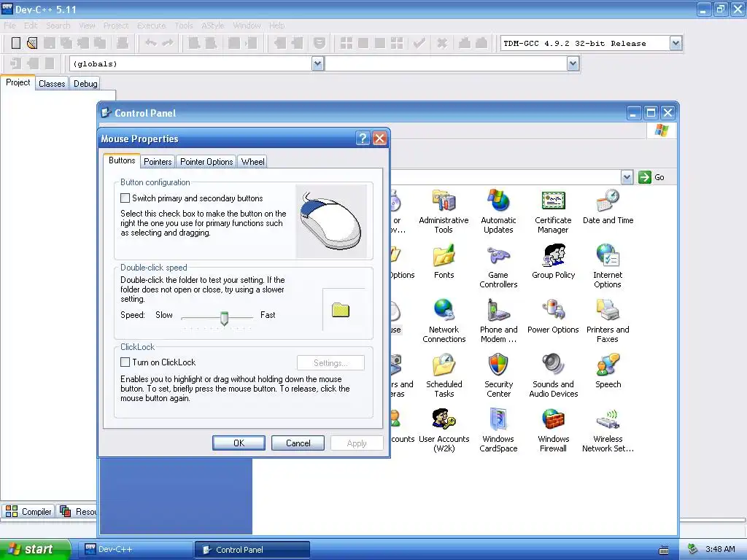Switch to Dev-C++ taskbar item
Viewport: 747px width, 560px height.
point(136,550)
